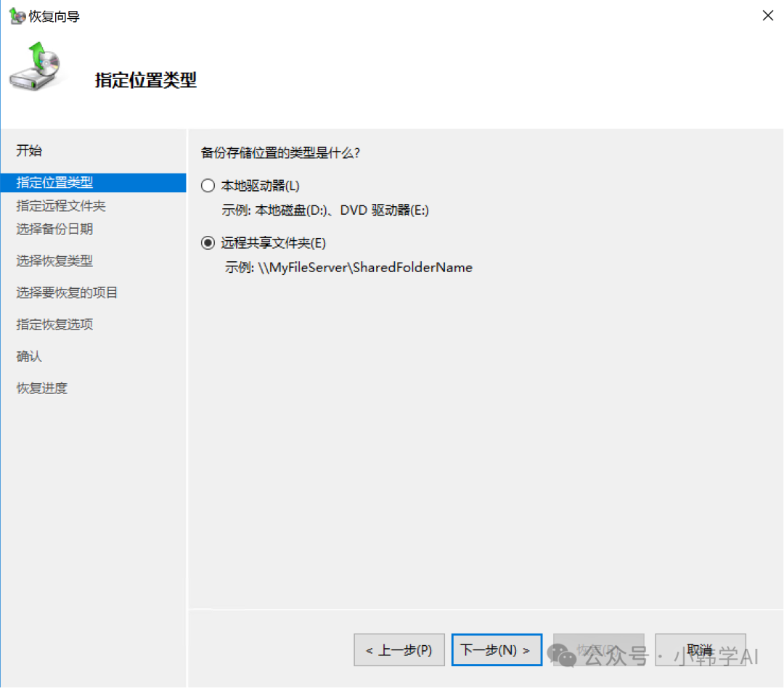The height and width of the screenshot is (688, 784).
Task: Click the 确认 step in sidebar
Action: point(29,357)
